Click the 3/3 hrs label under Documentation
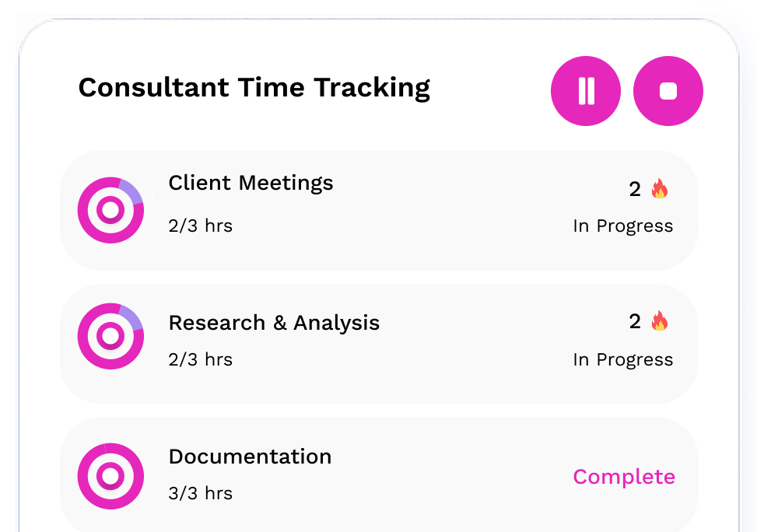 [x=201, y=492]
